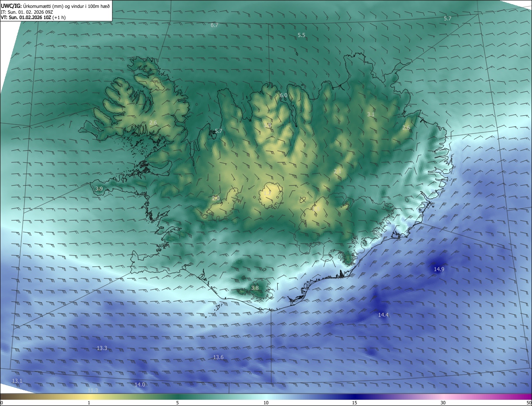Screen dimensions: 532x406
Task: Click the 3.9 value on Reykjanes peninsula
Action: click(99, 188)
